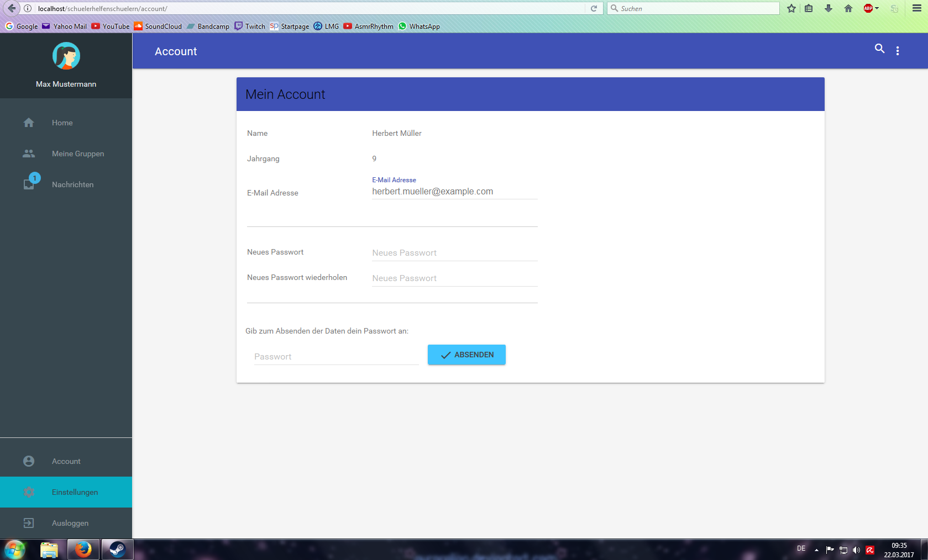This screenshot has height=560, width=928.
Task: Click the ABSENDEN button
Action: coord(466,355)
